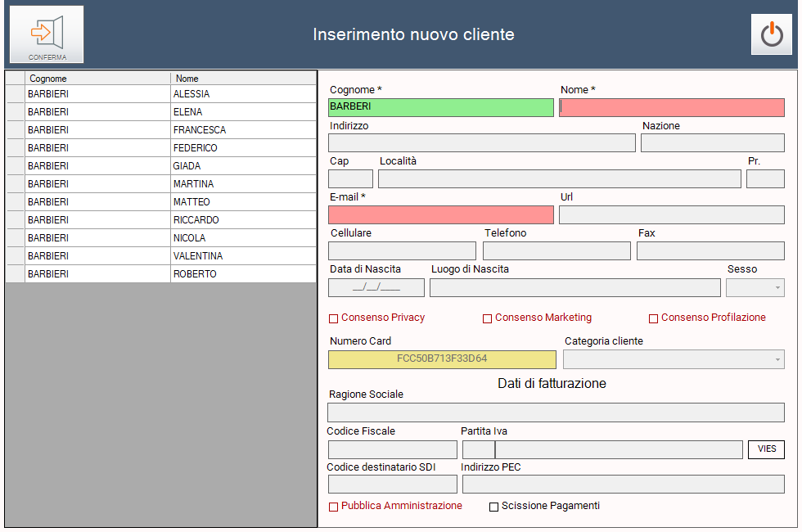Screen dimensions: 802x532
Task: Check the Consenso Profilazione box
Action: 653,318
